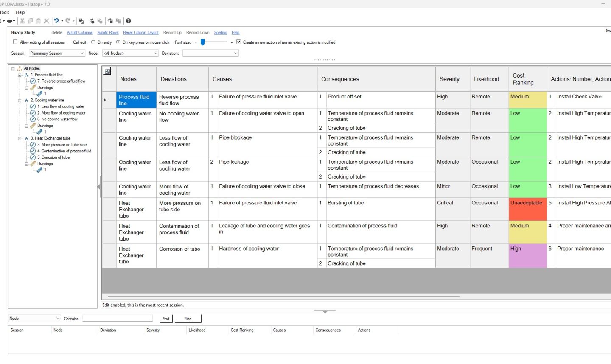Open the Tools menu
The height and width of the screenshot is (364, 611).
4,12
